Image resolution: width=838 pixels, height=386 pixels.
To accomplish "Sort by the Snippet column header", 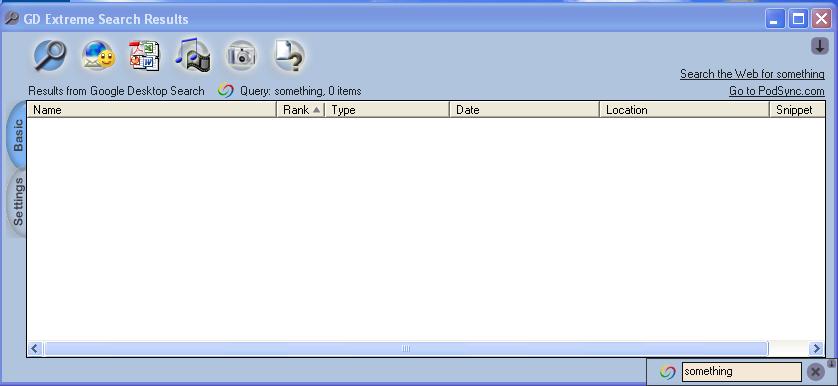I will (797, 110).
